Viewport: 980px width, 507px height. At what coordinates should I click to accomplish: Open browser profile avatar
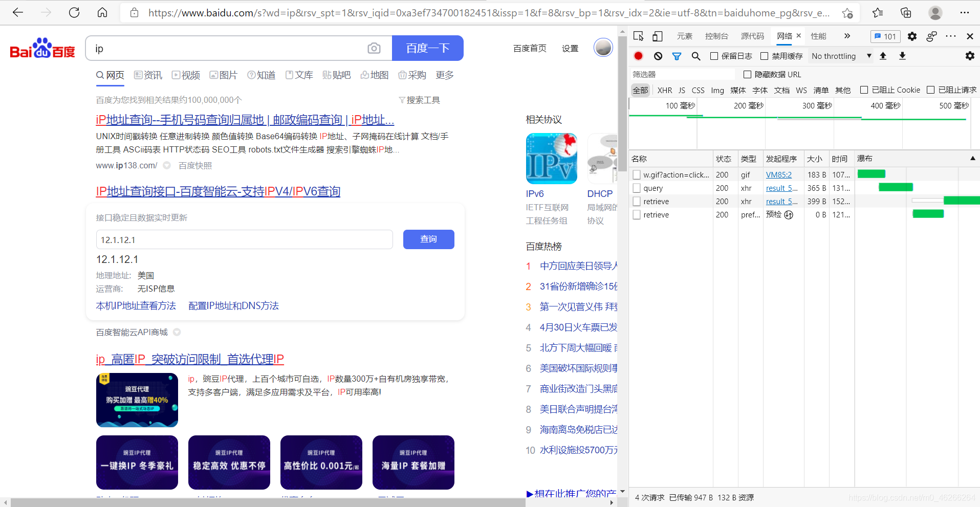[935, 13]
